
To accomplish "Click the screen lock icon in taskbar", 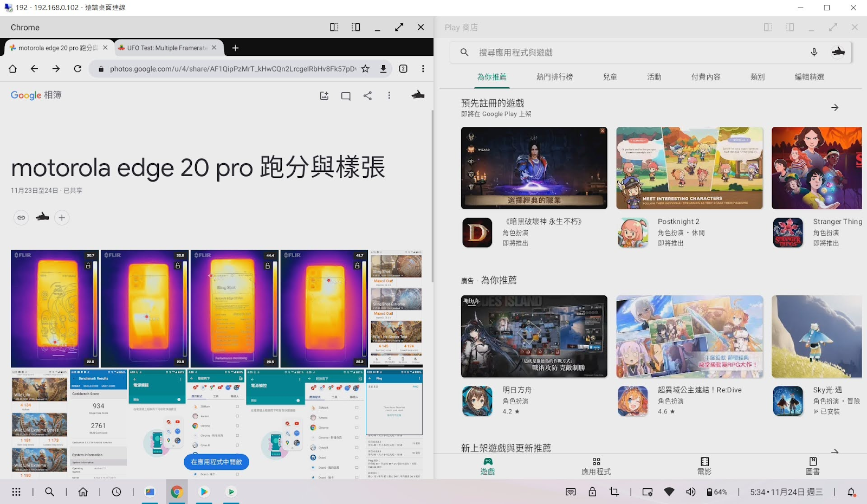I will coord(592,492).
